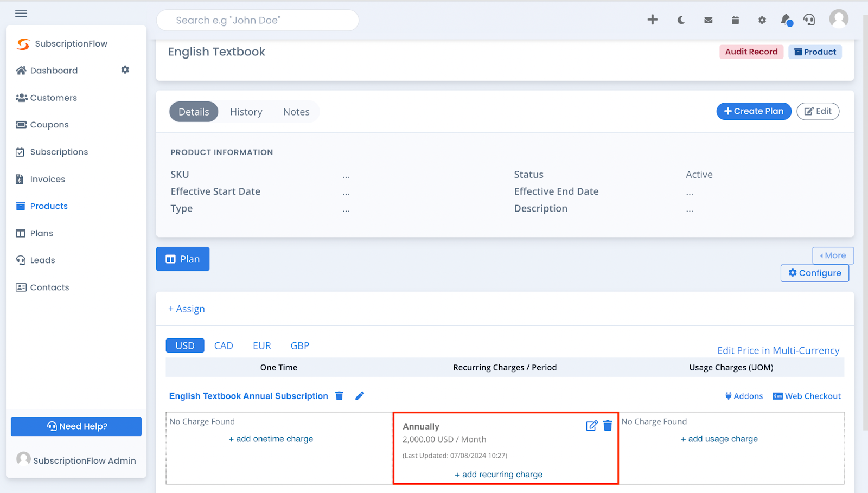
Task: Toggle dark mode moon icon
Action: [681, 20]
